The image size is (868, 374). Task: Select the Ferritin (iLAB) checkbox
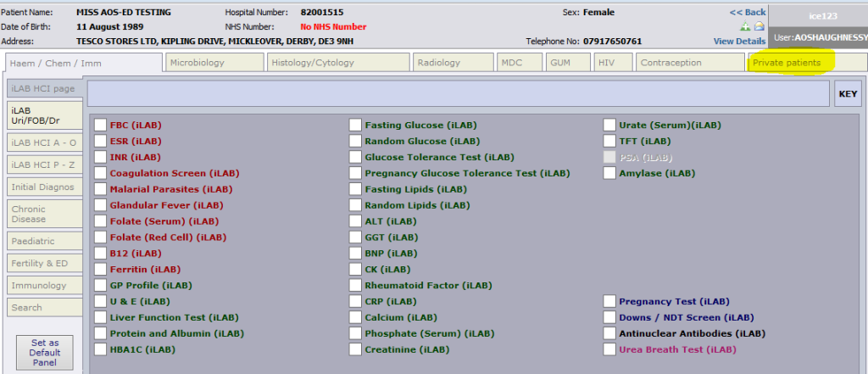[x=100, y=270]
